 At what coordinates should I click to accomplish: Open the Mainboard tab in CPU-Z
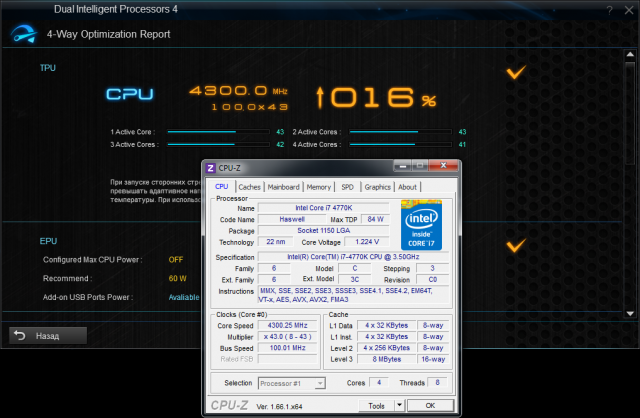[283, 187]
